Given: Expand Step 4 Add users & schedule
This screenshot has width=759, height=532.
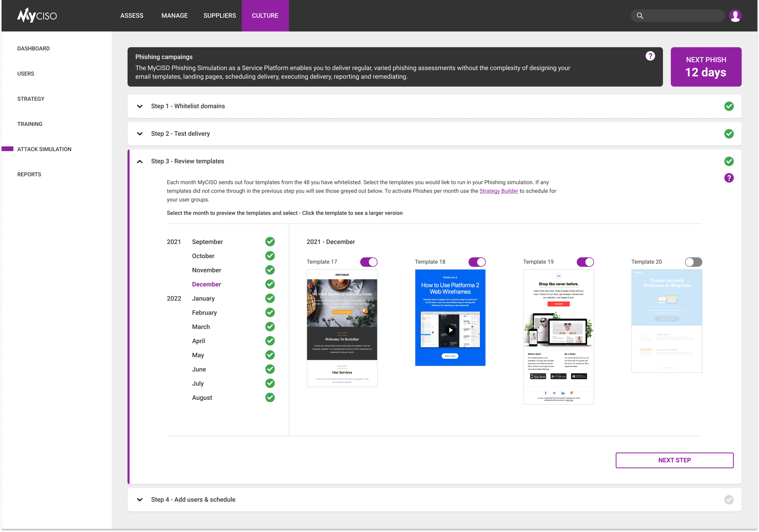Looking at the screenshot, I should [x=140, y=500].
